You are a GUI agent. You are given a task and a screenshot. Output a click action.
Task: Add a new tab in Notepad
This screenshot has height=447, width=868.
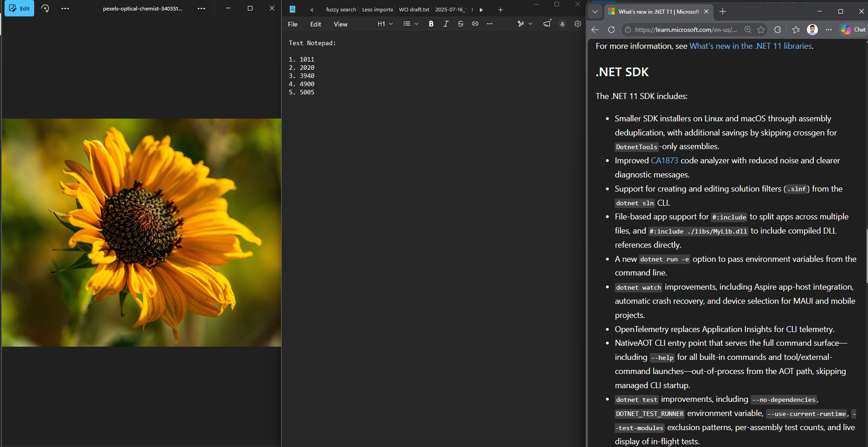(x=500, y=10)
